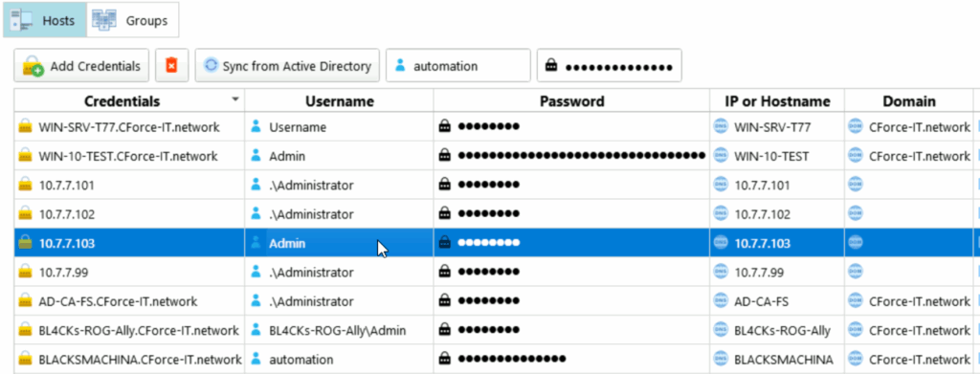
Task: Click the red delete credentials button
Action: pyautogui.click(x=171, y=66)
